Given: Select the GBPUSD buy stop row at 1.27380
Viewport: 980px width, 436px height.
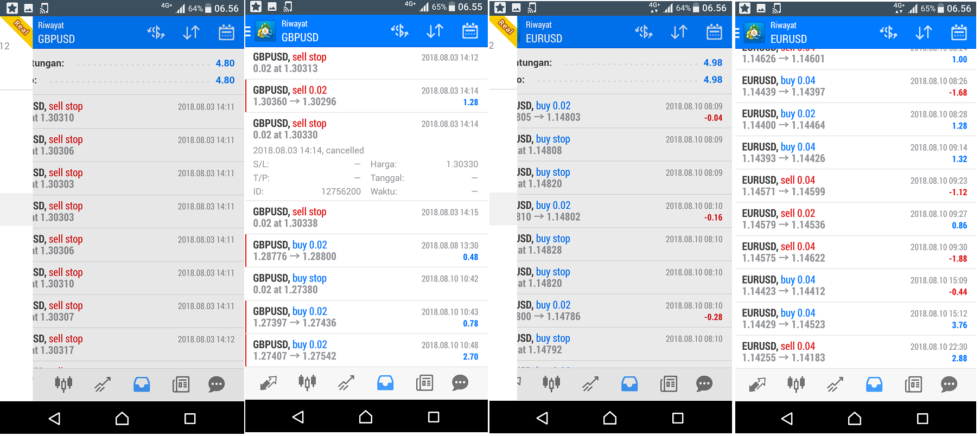Looking at the screenshot, I should coord(366,284).
